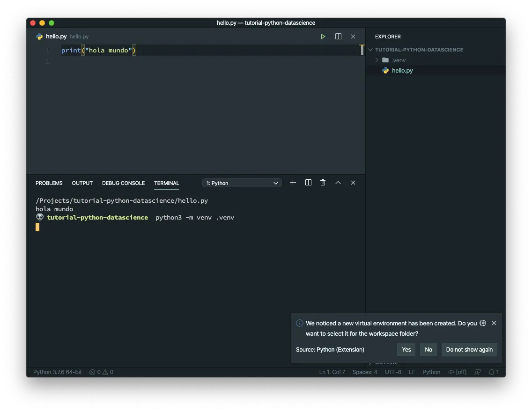Open notification settings gear icon
The image size is (532, 412).
pyautogui.click(x=483, y=323)
